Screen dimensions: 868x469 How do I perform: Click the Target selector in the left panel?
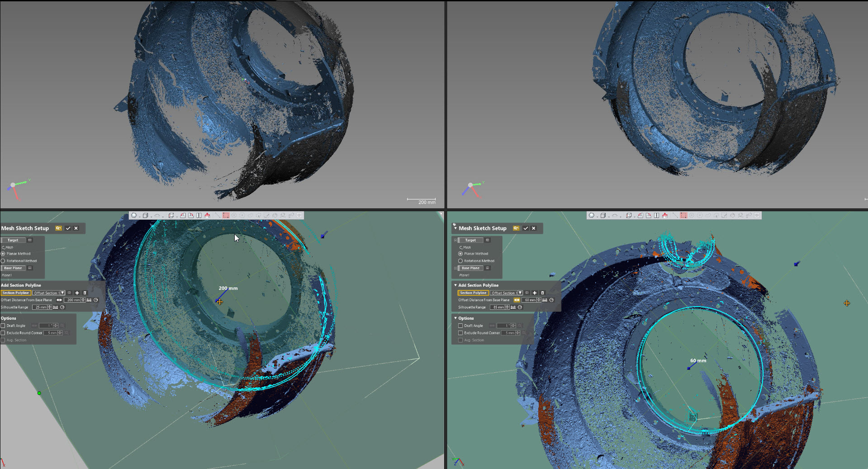tap(13, 240)
